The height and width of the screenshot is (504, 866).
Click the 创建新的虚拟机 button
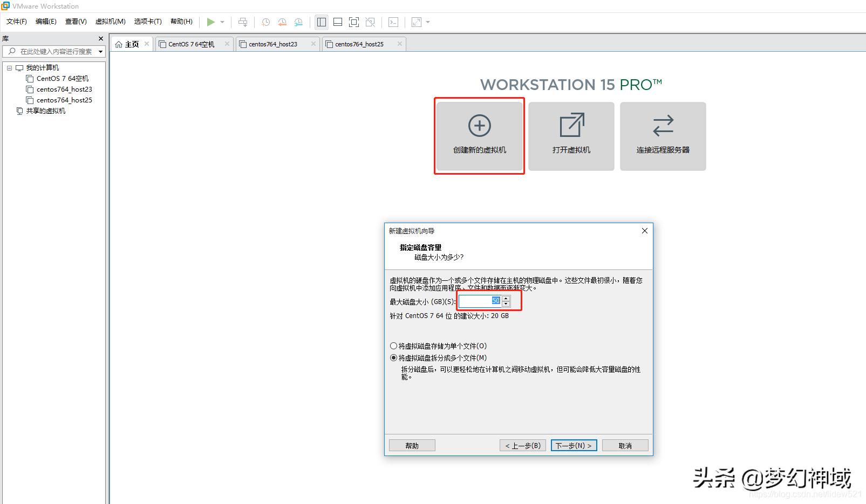[479, 136]
